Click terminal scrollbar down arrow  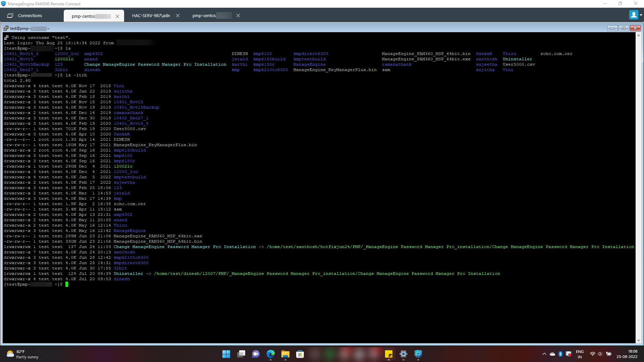click(x=638, y=341)
